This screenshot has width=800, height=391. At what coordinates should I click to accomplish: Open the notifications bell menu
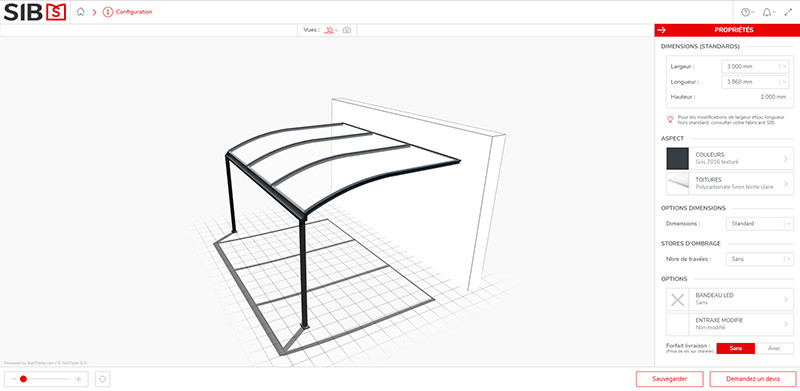click(x=768, y=12)
